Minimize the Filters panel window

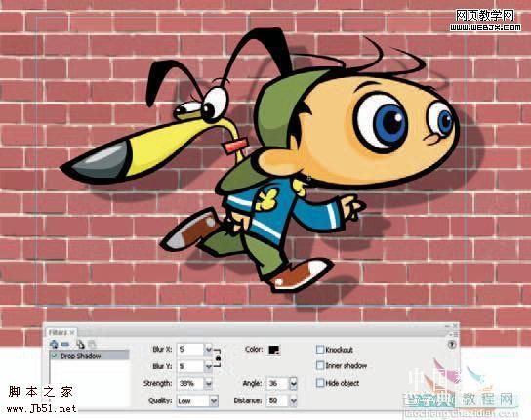448,326
